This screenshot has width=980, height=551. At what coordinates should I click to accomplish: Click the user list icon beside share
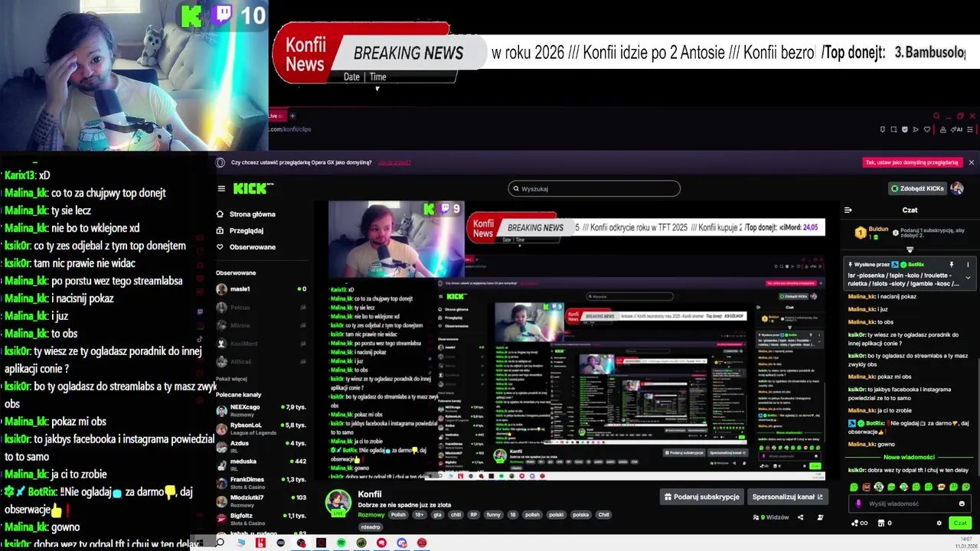coord(820,517)
